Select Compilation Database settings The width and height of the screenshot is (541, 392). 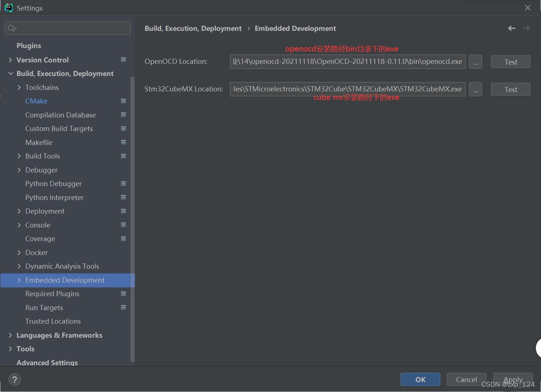[61, 115]
